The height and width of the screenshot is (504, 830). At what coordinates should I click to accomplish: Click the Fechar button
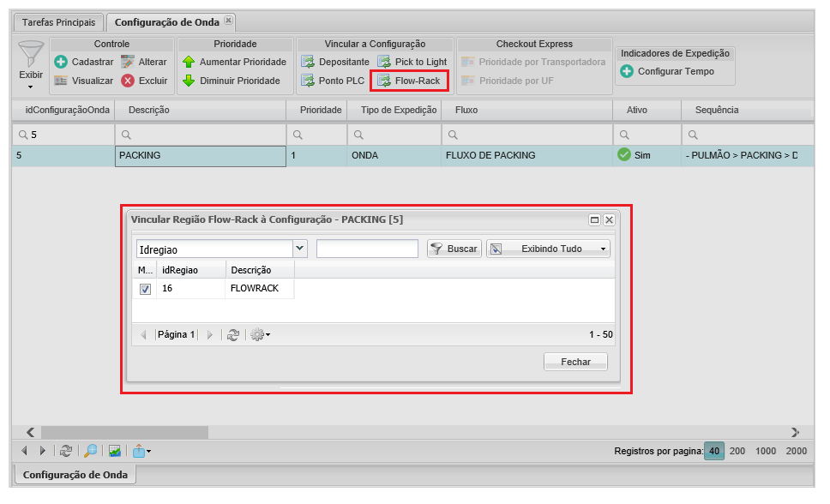(x=575, y=362)
